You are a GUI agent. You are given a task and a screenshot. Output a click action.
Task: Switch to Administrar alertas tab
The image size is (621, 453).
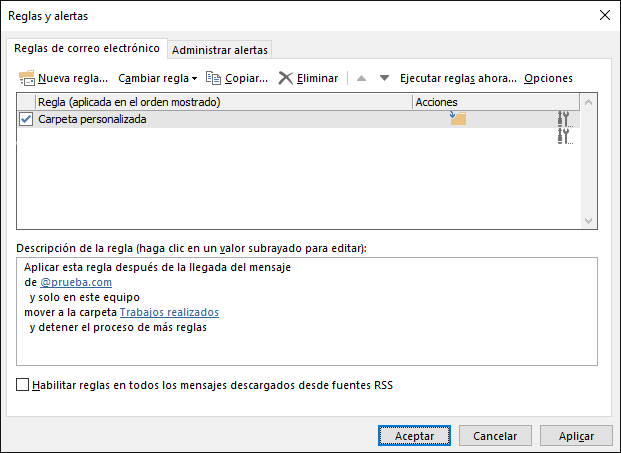tap(220, 50)
